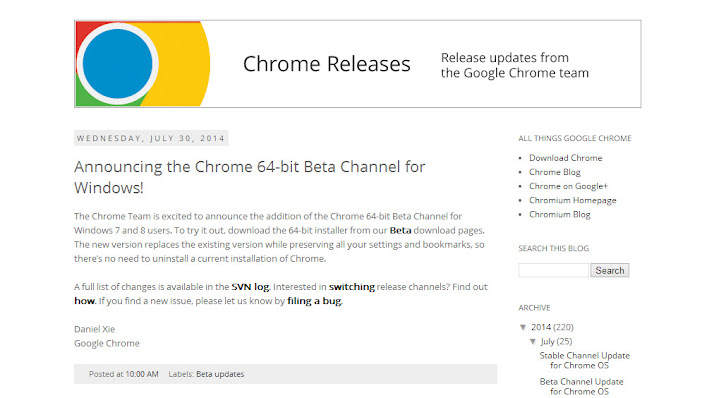
Task: Open Beta Channel Update for Chrome OS
Action: 581,386
